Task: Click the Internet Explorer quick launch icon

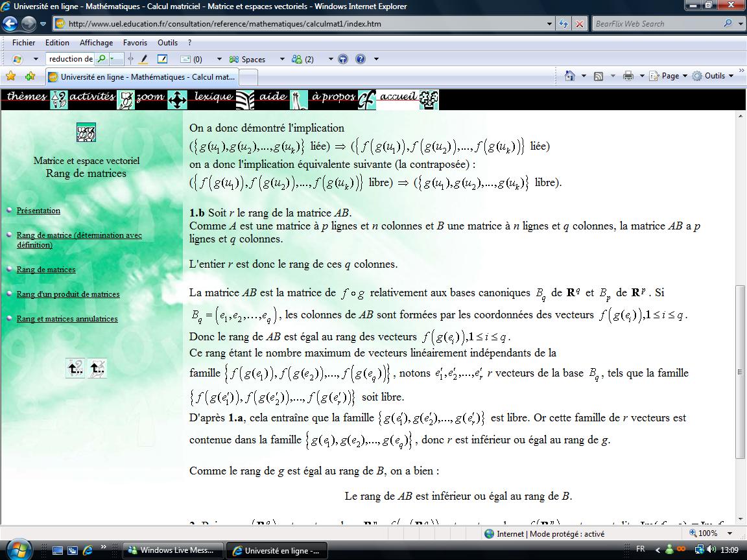Action: point(87,550)
